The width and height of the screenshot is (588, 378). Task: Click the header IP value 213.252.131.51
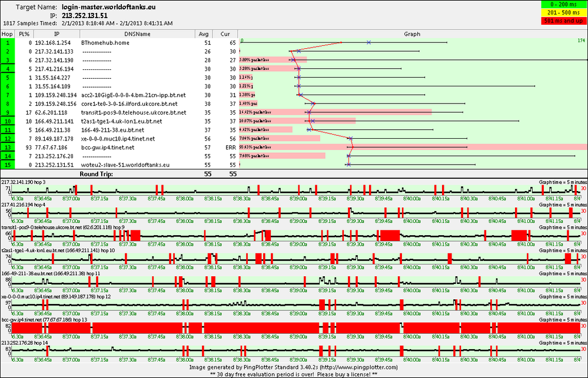[x=85, y=16]
